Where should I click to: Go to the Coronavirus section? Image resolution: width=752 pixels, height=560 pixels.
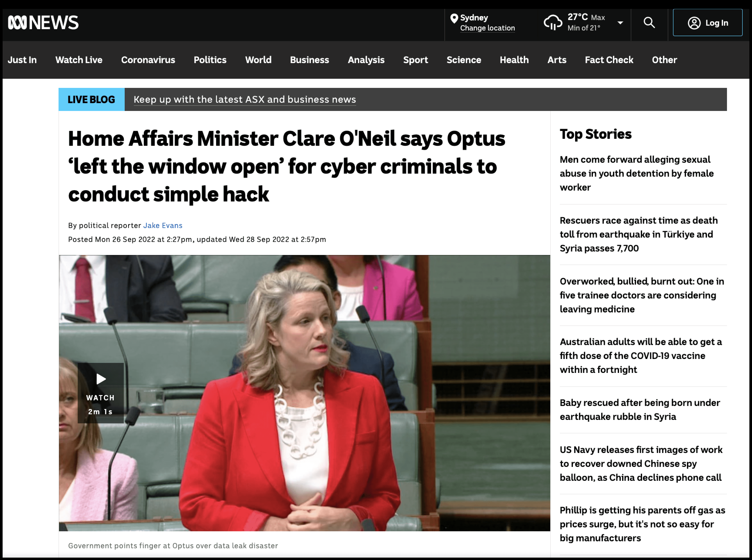tap(148, 60)
